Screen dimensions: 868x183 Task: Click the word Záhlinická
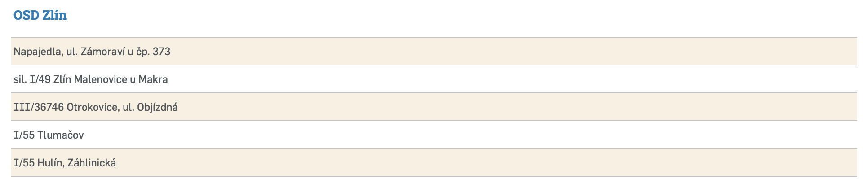92,163
